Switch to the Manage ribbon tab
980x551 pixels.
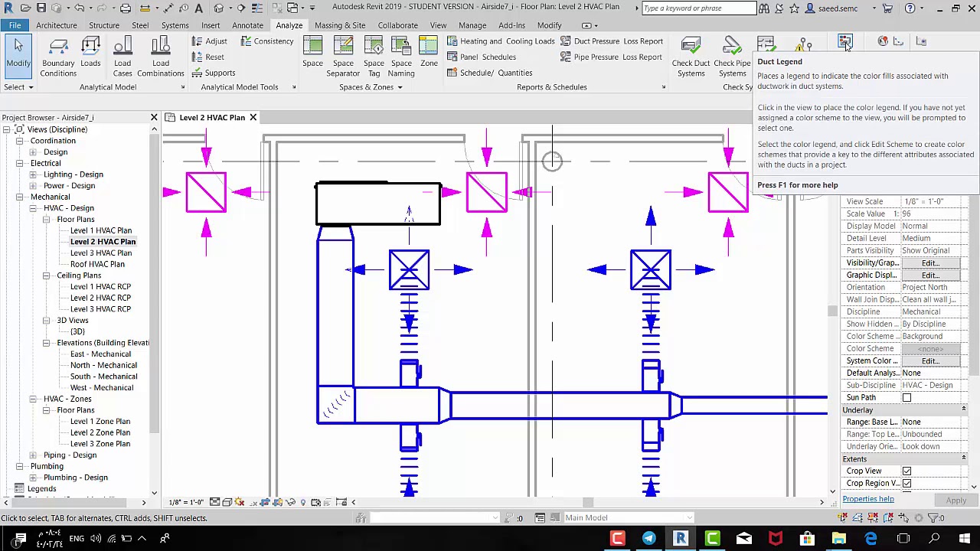coord(472,25)
